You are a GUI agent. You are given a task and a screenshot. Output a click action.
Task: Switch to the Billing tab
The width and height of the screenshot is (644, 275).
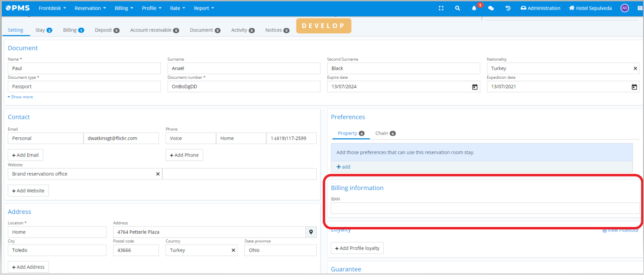coord(73,30)
